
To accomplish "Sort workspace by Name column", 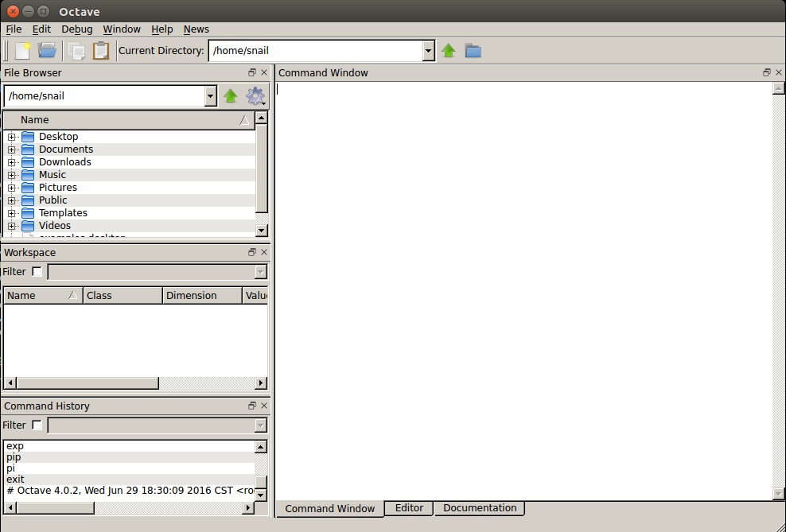I will pos(43,296).
